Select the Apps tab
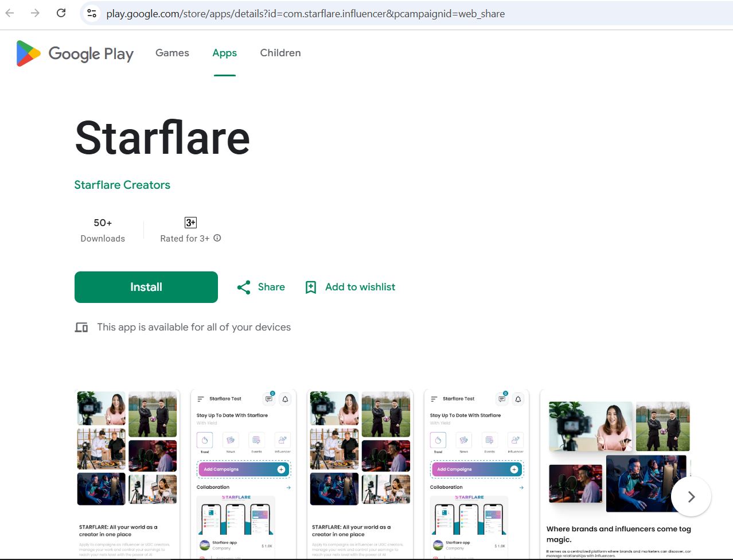 [x=224, y=53]
